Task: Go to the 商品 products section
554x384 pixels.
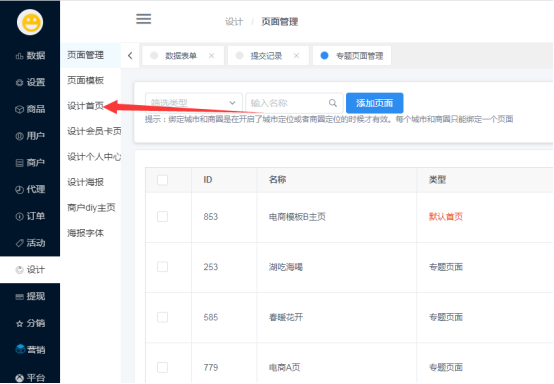Action: (30, 109)
